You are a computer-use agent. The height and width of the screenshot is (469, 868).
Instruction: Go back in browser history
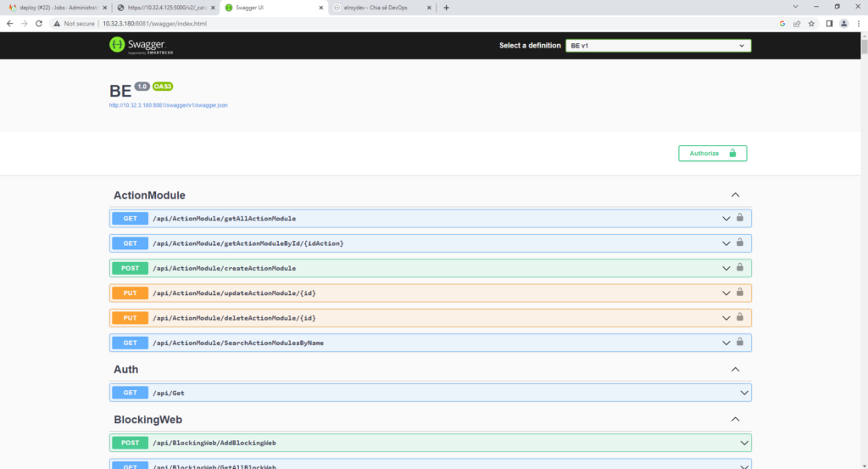coord(9,23)
